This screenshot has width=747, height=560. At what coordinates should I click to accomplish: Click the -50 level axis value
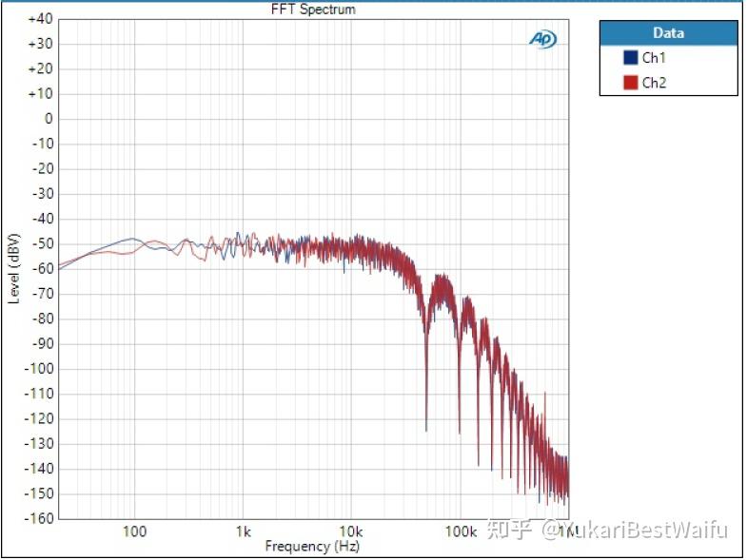42,243
